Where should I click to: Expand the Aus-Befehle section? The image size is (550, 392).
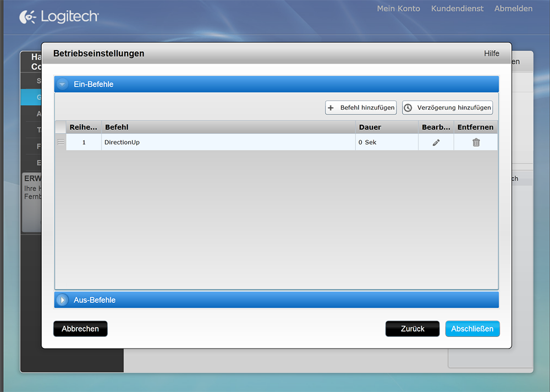click(x=63, y=300)
